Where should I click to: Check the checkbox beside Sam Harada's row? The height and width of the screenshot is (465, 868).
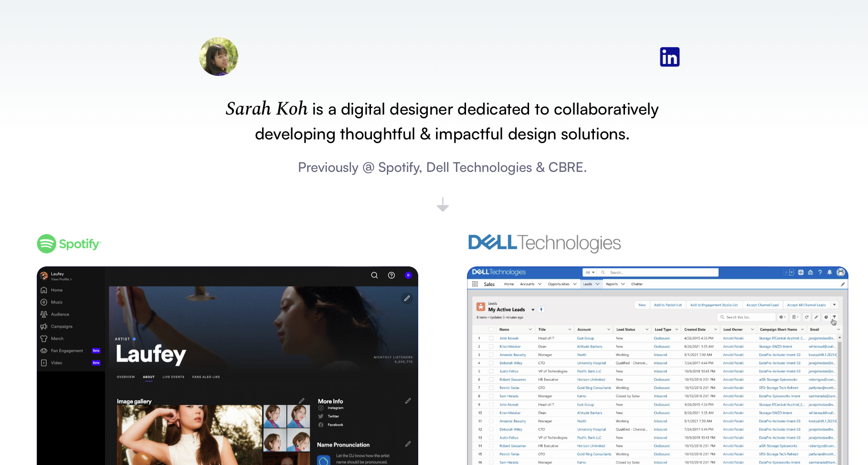point(491,396)
